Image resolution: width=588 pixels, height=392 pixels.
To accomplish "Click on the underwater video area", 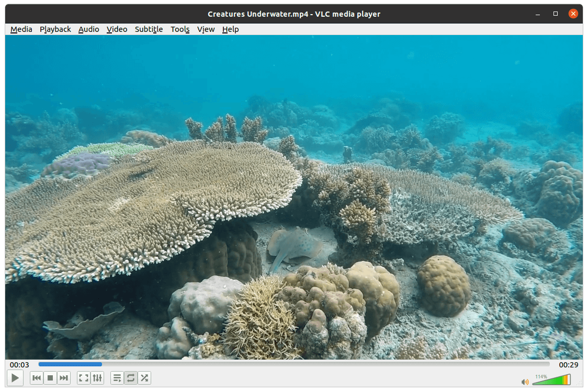I will [x=294, y=198].
